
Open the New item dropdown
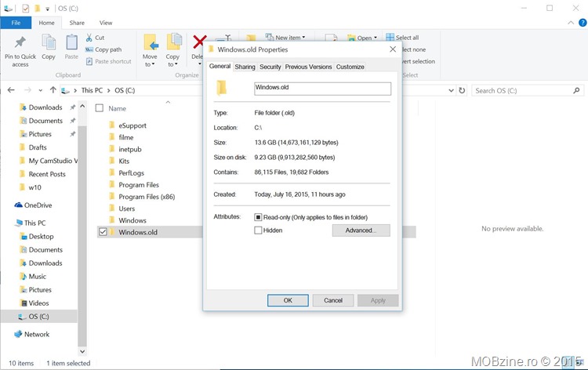tap(285, 38)
